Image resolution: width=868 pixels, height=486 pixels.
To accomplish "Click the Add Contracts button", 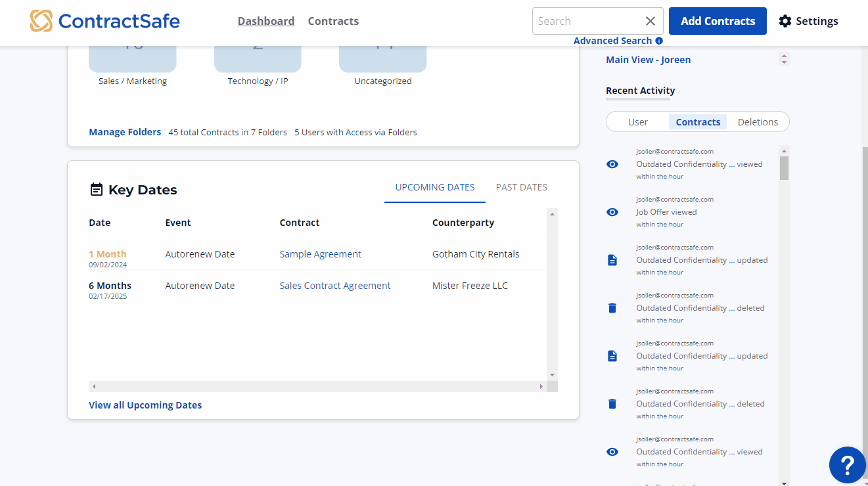I will (x=718, y=21).
